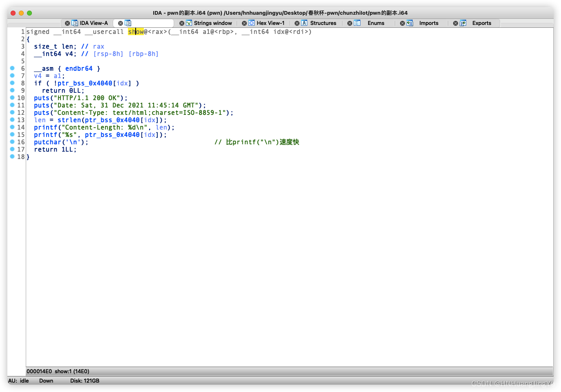Screen dimensions: 561x392
Task: Click the "Content-Length: %d\n" format string
Action: pos(104,128)
